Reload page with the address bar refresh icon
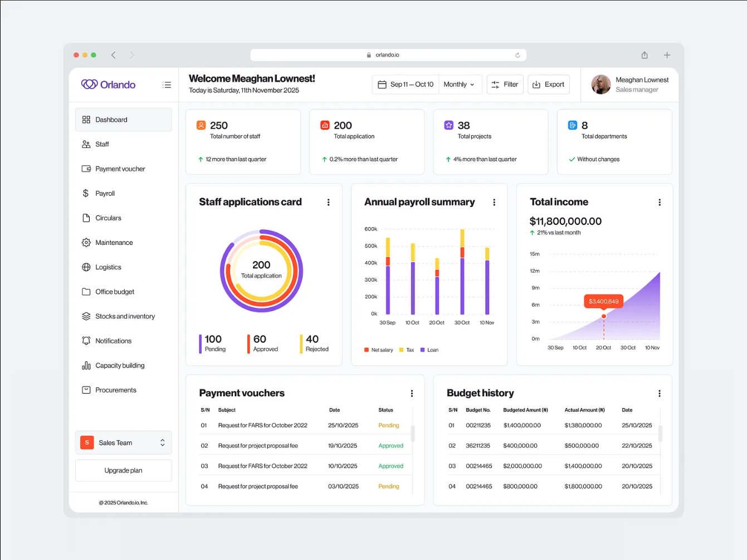The width and height of the screenshot is (747, 560). (517, 55)
